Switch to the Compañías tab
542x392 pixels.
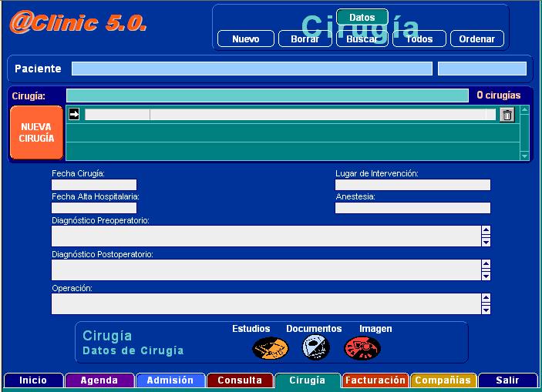pos(443,380)
